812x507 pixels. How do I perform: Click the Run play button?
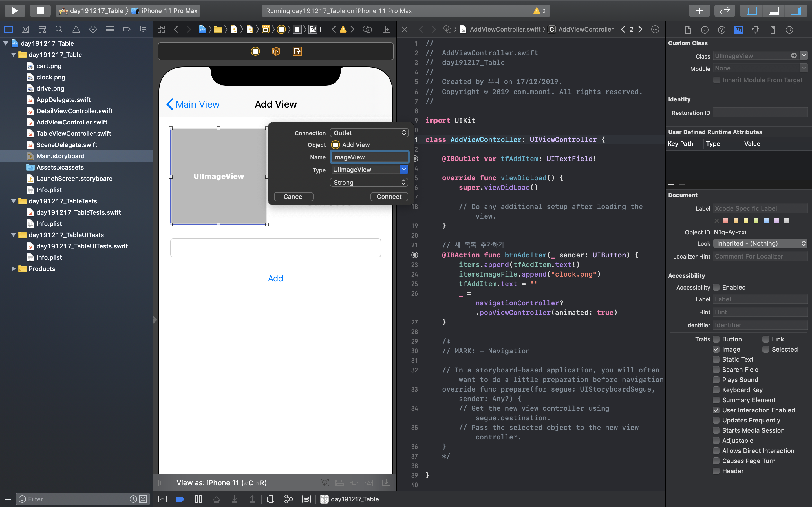(14, 10)
